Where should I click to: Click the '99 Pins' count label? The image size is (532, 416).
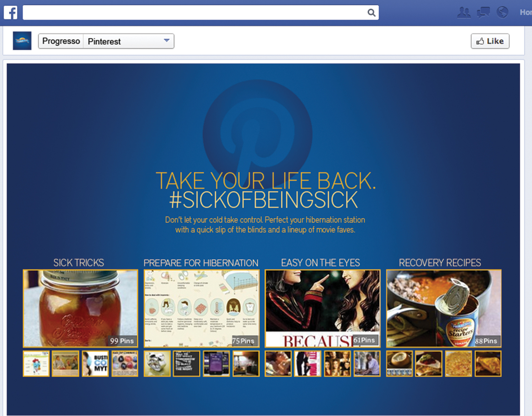[122, 341]
